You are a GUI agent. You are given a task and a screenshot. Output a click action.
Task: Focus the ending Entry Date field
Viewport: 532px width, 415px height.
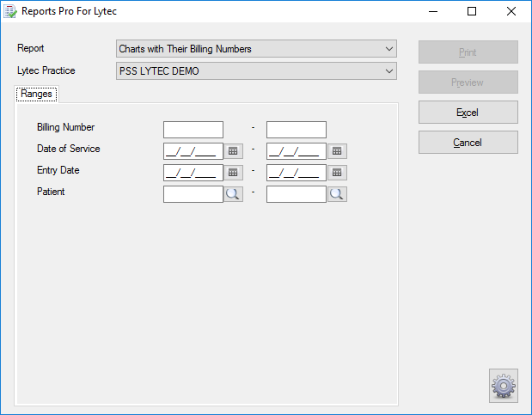[297, 173]
